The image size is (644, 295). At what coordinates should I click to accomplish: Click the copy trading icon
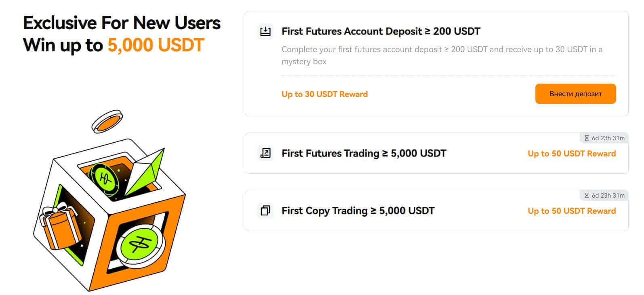point(265,211)
